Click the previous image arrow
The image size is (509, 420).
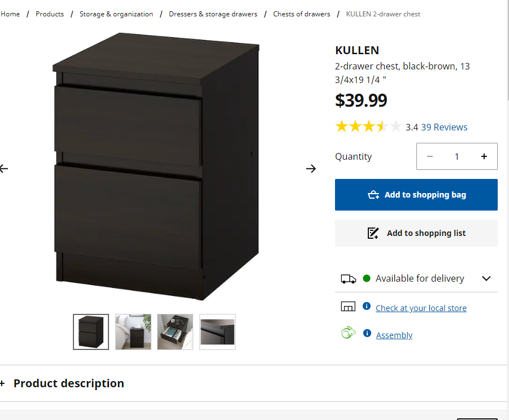(x=5, y=168)
